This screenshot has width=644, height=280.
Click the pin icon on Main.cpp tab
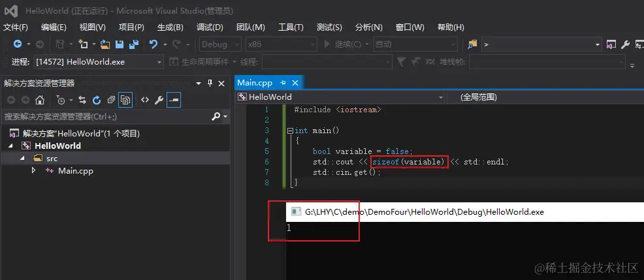[283, 83]
